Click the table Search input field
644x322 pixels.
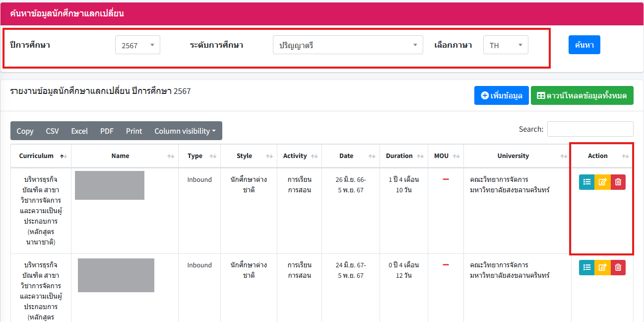[590, 129]
